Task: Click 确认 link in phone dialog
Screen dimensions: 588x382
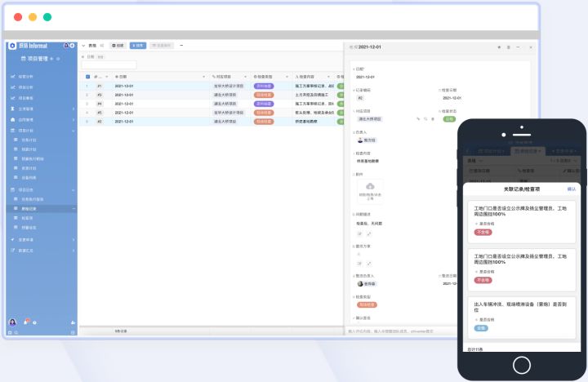Action: [571, 189]
